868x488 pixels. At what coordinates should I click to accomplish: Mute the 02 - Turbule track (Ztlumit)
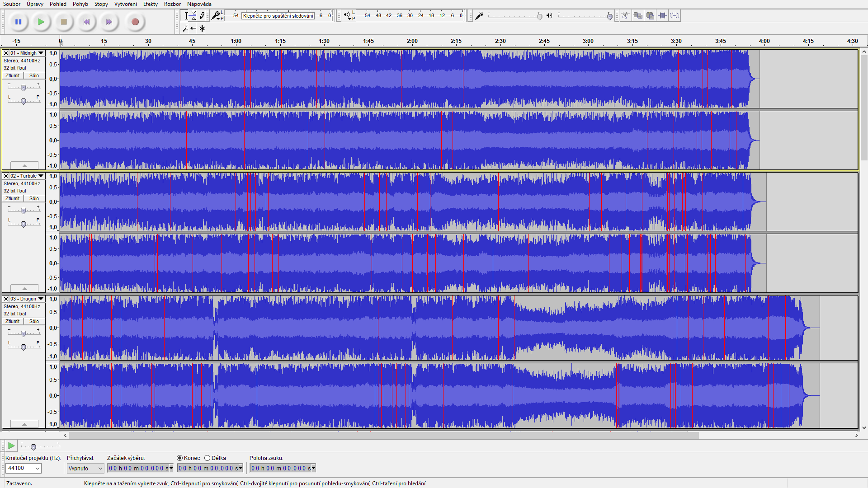tap(13, 198)
